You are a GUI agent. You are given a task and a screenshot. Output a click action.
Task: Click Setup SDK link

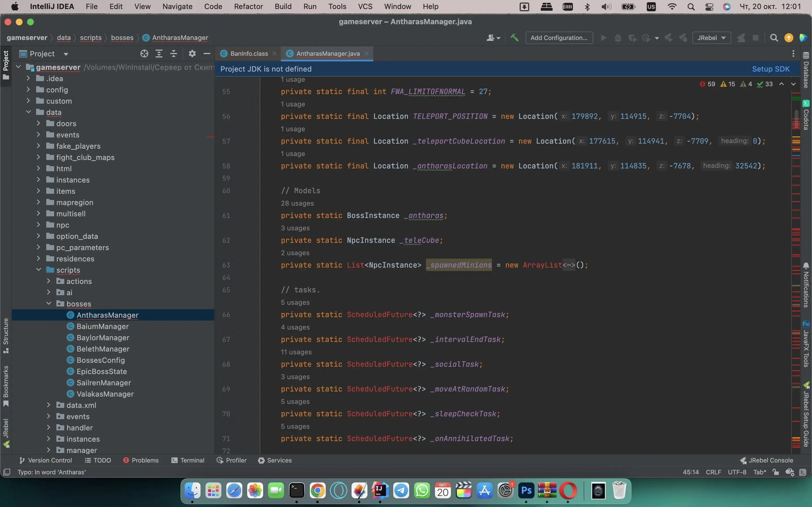pyautogui.click(x=771, y=69)
